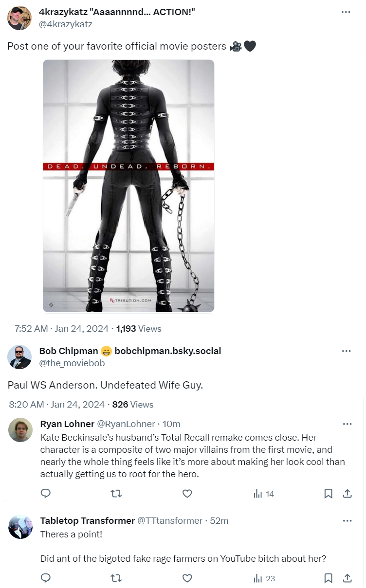Share Tabletop Transformer's reply
This screenshot has width=366, height=588.
tap(348, 578)
